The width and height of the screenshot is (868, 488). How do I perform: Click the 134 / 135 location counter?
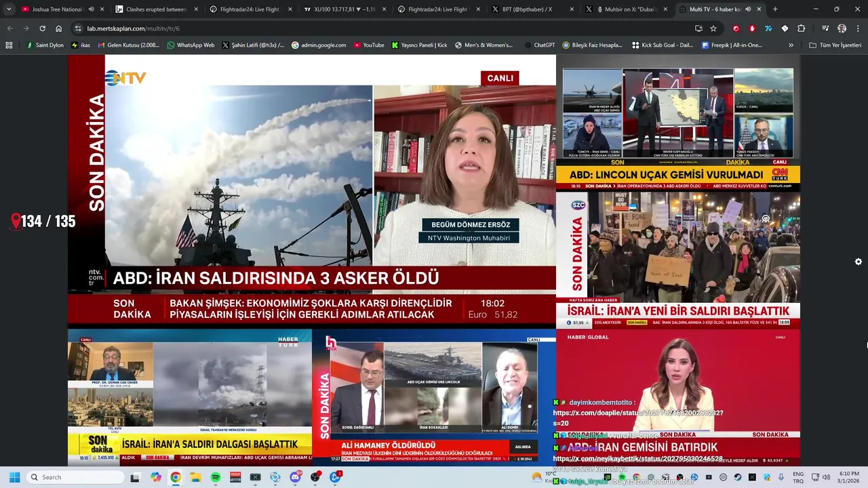[x=43, y=222]
